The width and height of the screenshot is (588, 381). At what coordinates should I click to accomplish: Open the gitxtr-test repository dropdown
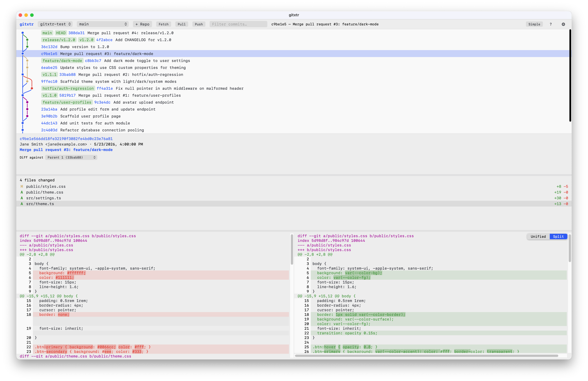pyautogui.click(x=55, y=24)
